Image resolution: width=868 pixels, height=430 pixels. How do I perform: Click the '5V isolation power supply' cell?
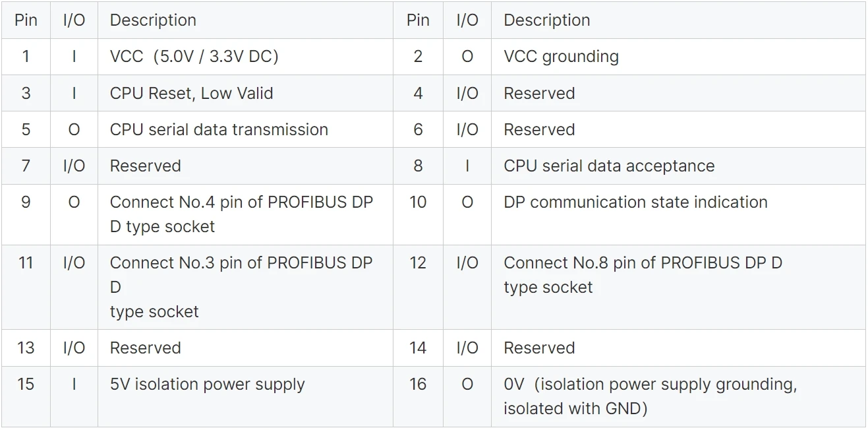click(x=245, y=396)
